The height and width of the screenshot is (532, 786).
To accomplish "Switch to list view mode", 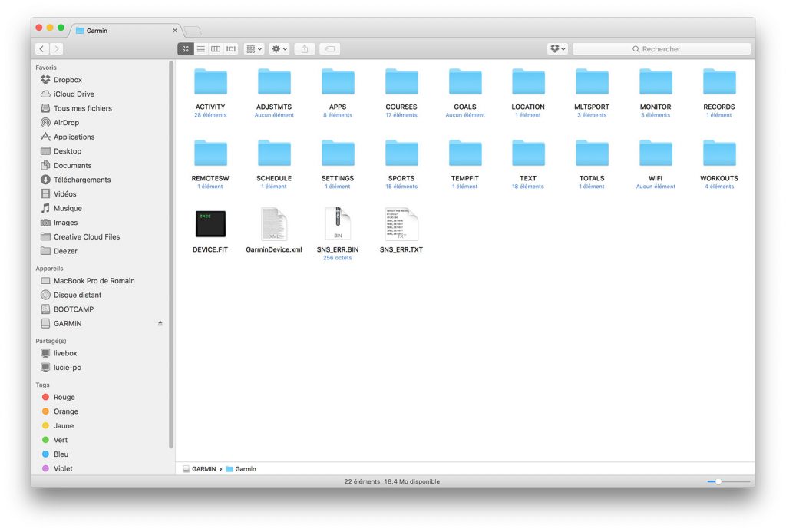I will (200, 49).
